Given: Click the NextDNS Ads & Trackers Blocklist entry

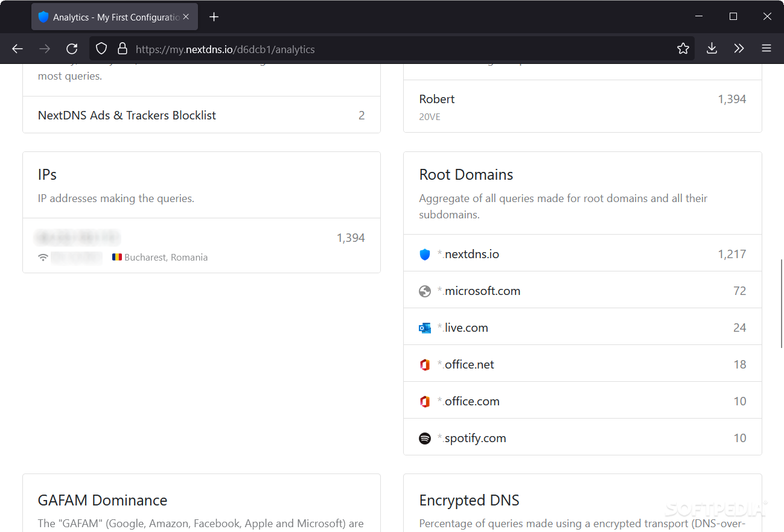Looking at the screenshot, I should tap(202, 115).
